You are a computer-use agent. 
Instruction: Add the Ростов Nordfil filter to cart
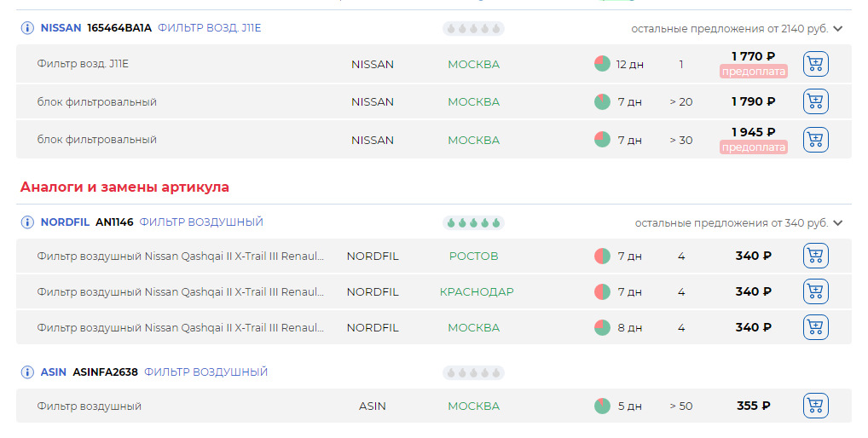(x=815, y=256)
